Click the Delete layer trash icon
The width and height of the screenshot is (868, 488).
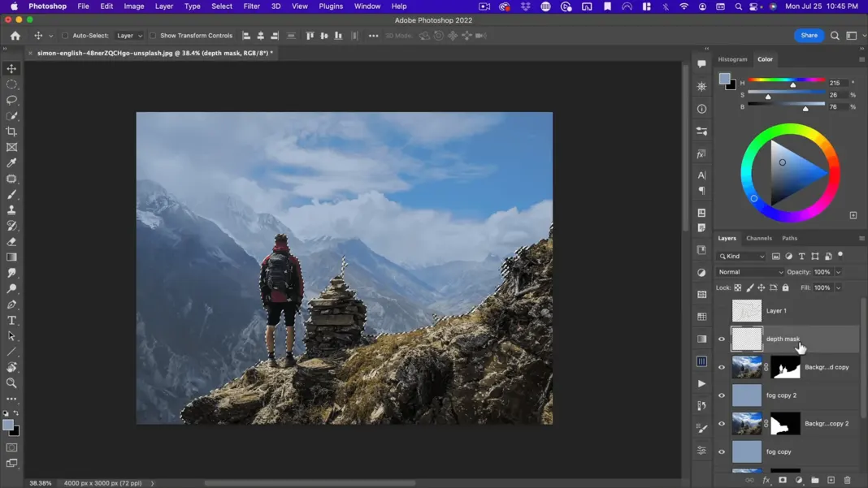[847, 481]
